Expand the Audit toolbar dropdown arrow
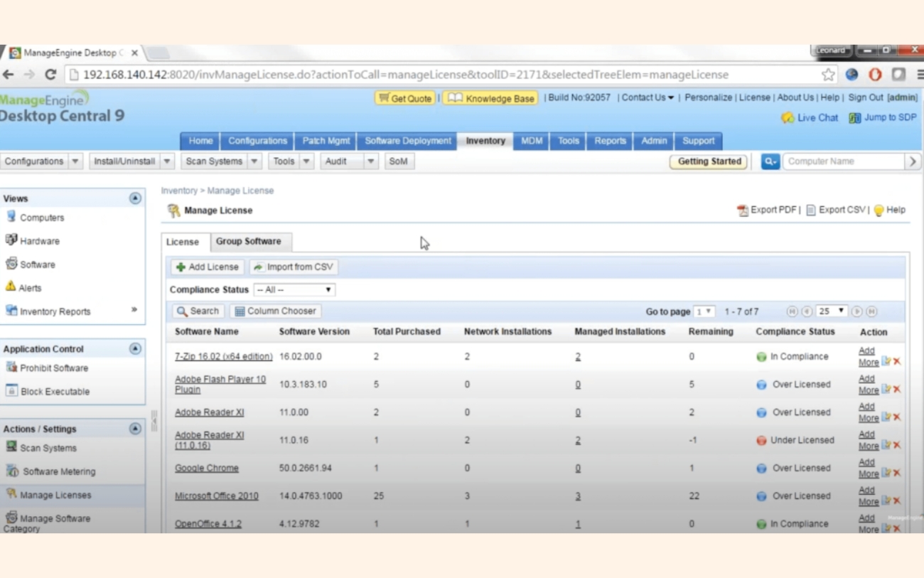The height and width of the screenshot is (578, 924). pyautogui.click(x=371, y=161)
